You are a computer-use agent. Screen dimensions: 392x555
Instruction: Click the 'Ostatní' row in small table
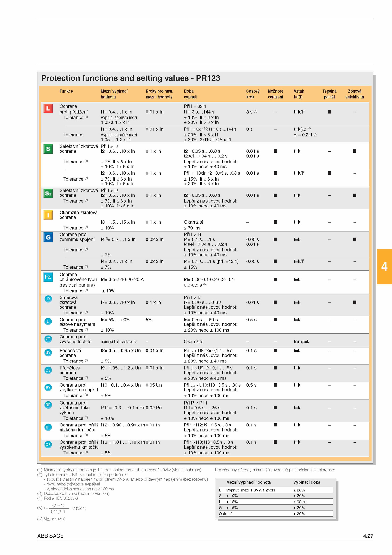276,514
